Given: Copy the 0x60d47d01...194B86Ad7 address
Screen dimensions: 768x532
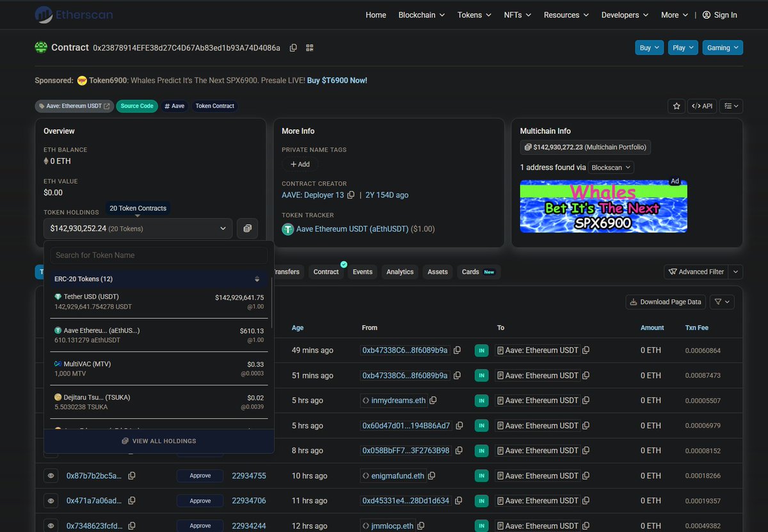Looking at the screenshot, I should 459,426.
